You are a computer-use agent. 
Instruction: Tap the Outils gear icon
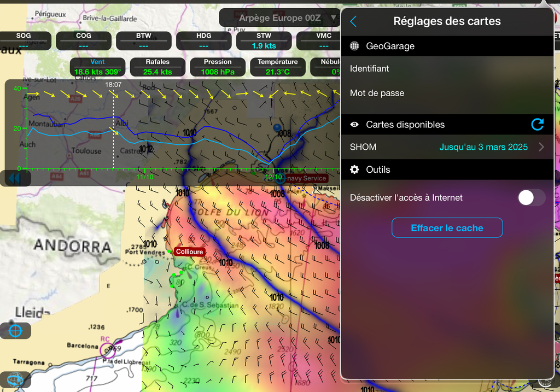click(x=354, y=169)
